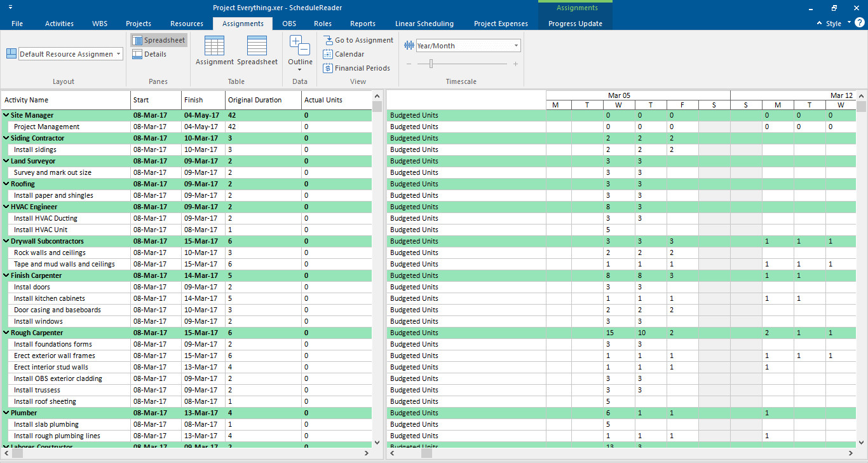Open the Outline data tool
This screenshot has width=868, height=463.
[x=300, y=53]
